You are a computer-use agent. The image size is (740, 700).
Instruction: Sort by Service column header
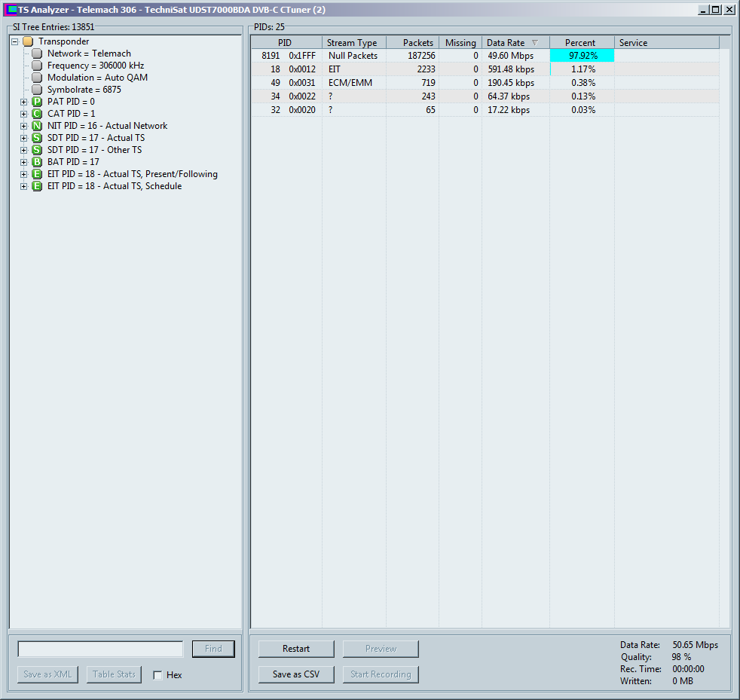pos(666,42)
